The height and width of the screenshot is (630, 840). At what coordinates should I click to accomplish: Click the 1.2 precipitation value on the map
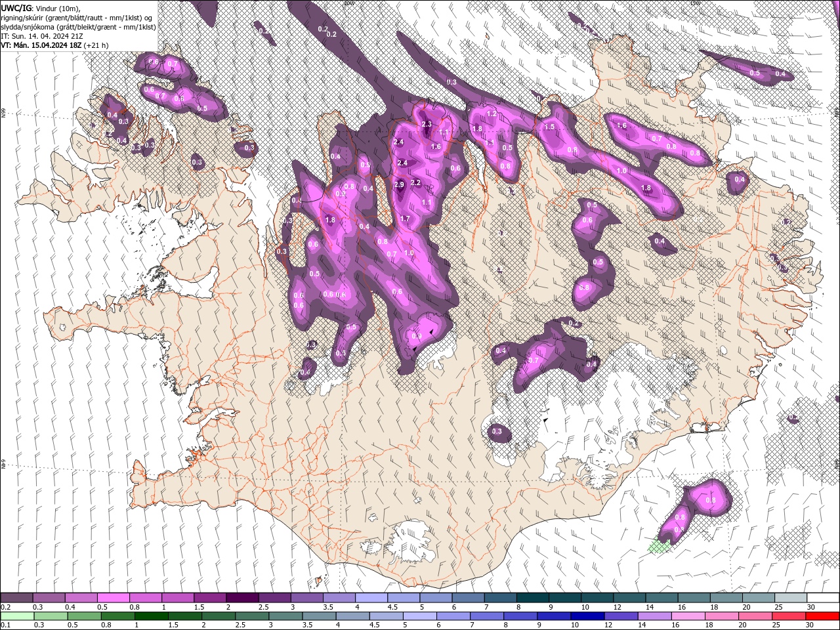(x=492, y=114)
